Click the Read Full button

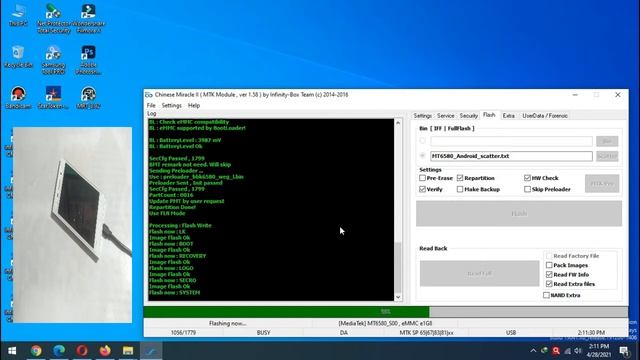tap(479, 273)
